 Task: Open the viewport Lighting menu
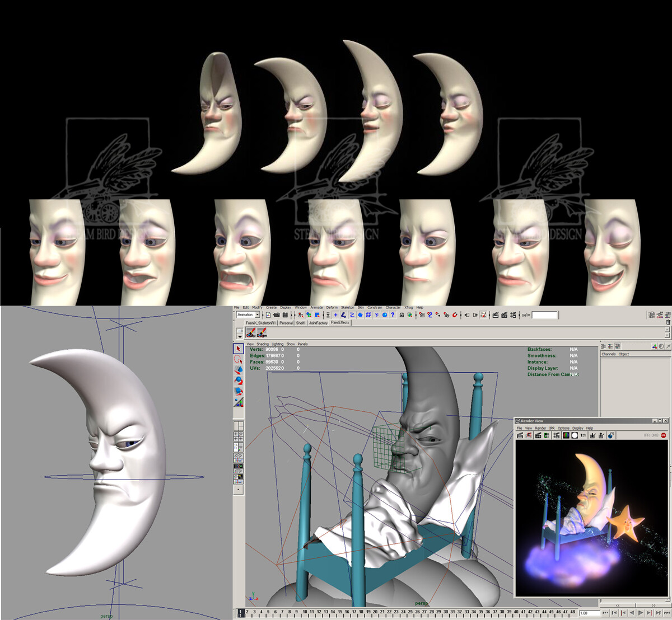tap(278, 344)
